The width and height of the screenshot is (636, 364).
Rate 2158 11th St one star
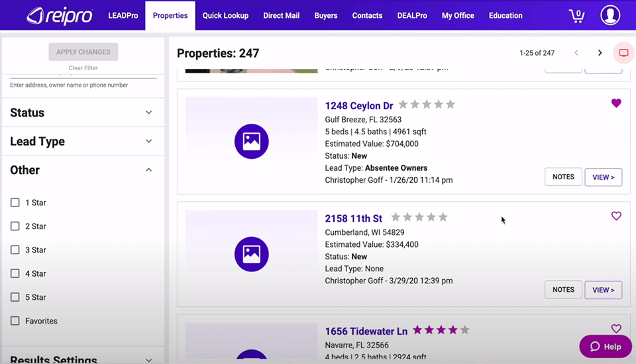click(x=396, y=217)
